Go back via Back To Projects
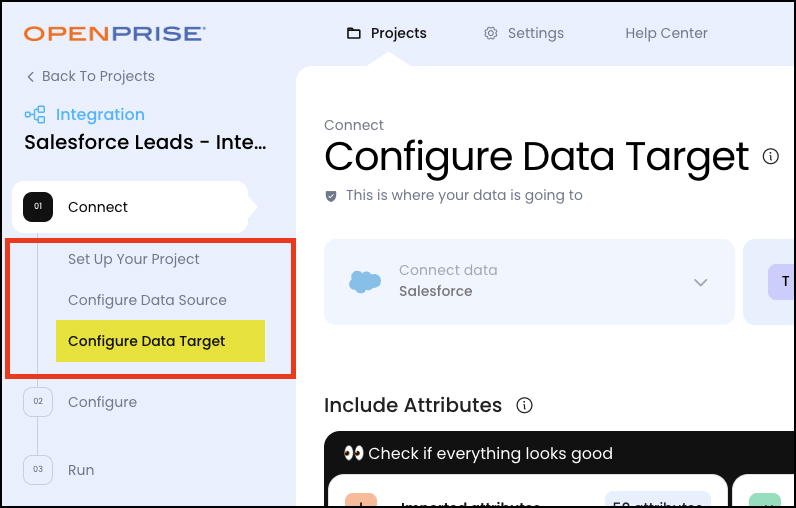Viewport: 796px width, 508px height. [90, 76]
